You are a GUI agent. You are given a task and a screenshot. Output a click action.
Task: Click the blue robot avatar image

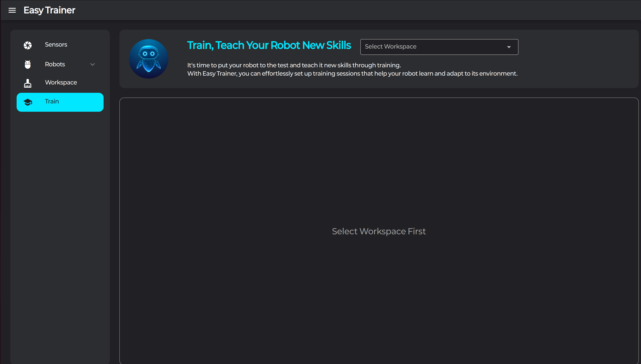pyautogui.click(x=148, y=59)
